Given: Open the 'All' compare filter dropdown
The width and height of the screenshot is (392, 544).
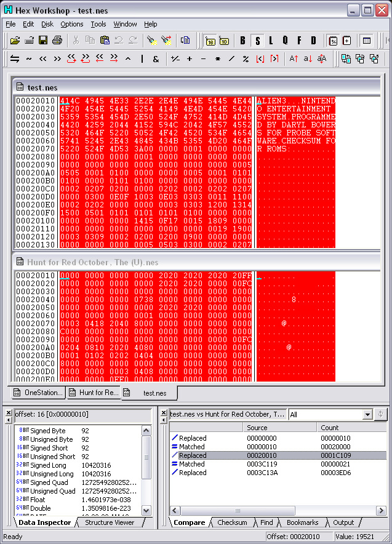Looking at the screenshot, I should [368, 415].
